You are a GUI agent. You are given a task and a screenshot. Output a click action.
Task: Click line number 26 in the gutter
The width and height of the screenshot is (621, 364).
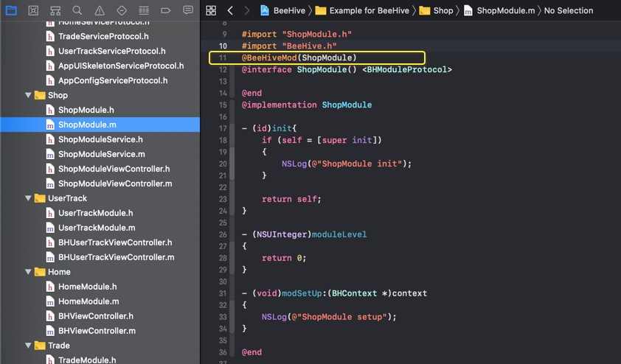[223, 234]
